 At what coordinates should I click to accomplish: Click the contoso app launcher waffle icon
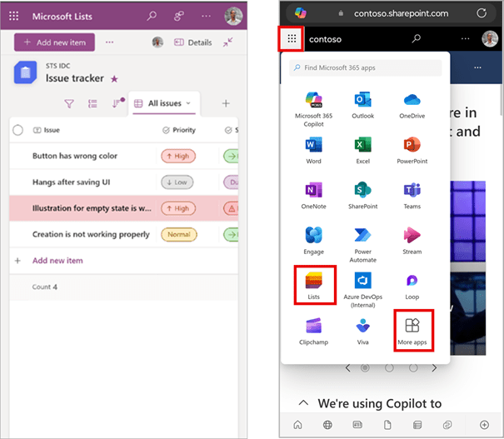pyautogui.click(x=292, y=38)
